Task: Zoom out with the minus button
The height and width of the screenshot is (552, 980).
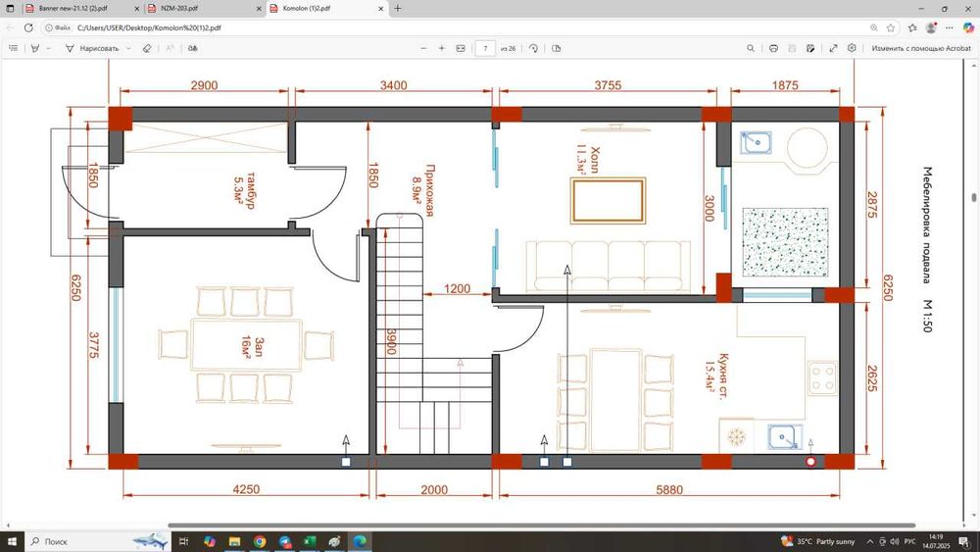Action: [x=423, y=48]
